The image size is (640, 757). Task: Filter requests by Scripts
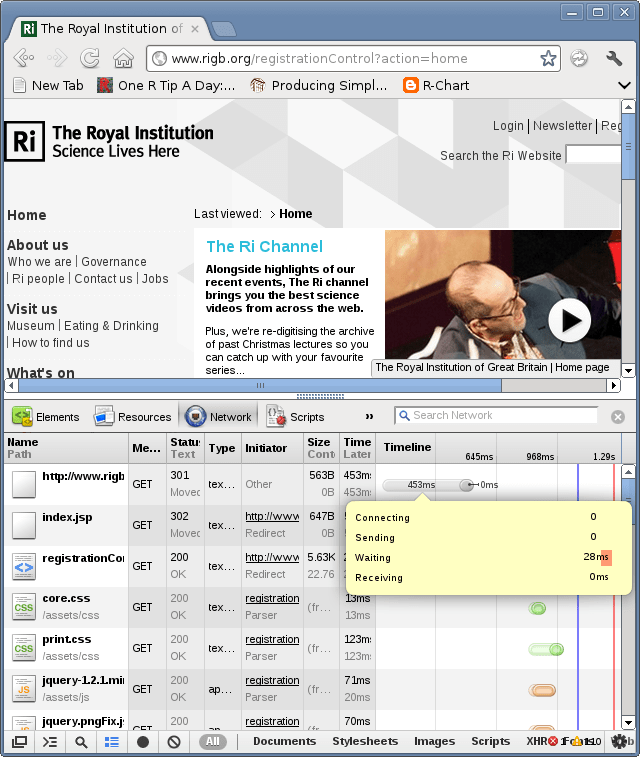[x=490, y=741]
